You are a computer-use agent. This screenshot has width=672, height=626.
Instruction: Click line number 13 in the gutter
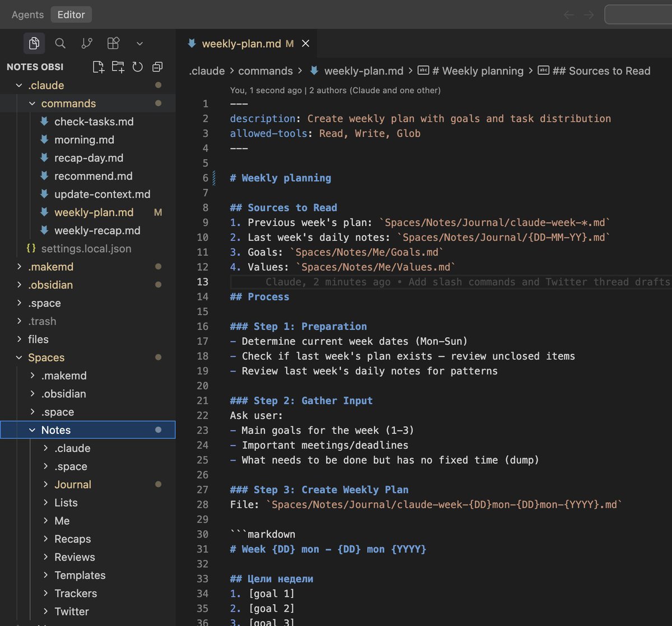coord(202,282)
